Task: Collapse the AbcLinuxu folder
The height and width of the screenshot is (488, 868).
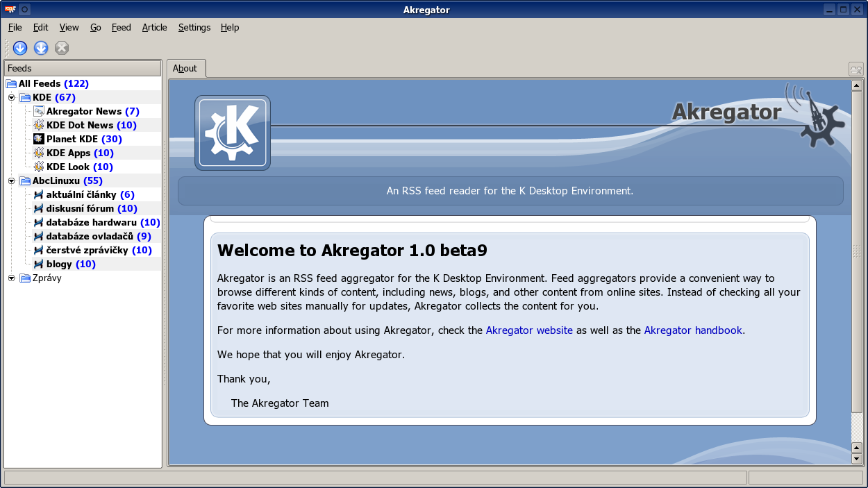Action: pyautogui.click(x=12, y=180)
